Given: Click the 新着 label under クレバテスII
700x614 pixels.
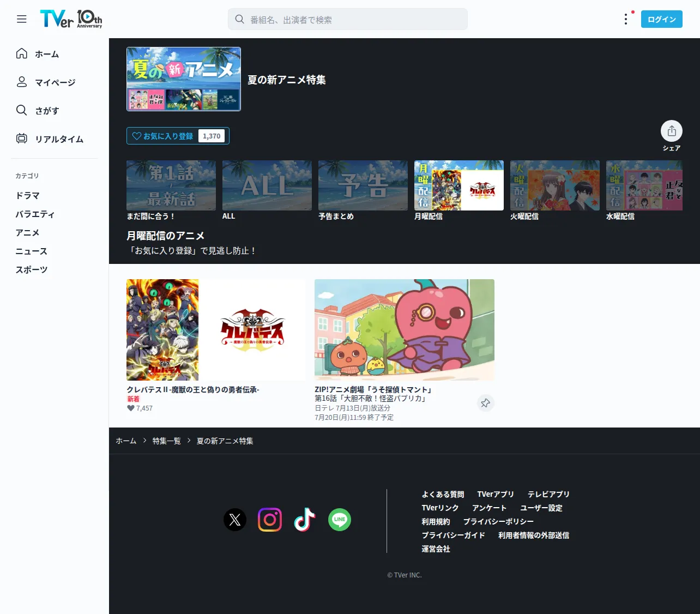Looking at the screenshot, I should [133, 399].
